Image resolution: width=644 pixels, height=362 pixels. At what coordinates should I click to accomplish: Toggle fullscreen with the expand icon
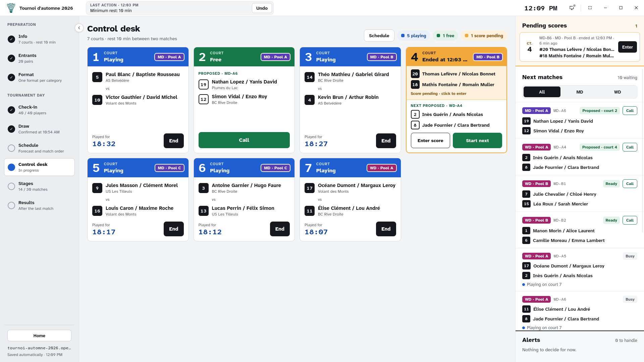pyautogui.click(x=590, y=8)
